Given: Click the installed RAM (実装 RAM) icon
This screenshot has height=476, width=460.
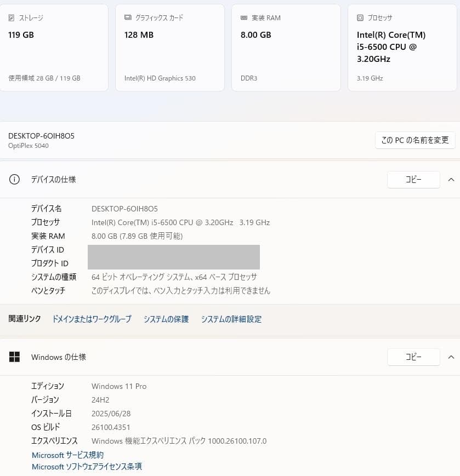Looking at the screenshot, I should [244, 18].
